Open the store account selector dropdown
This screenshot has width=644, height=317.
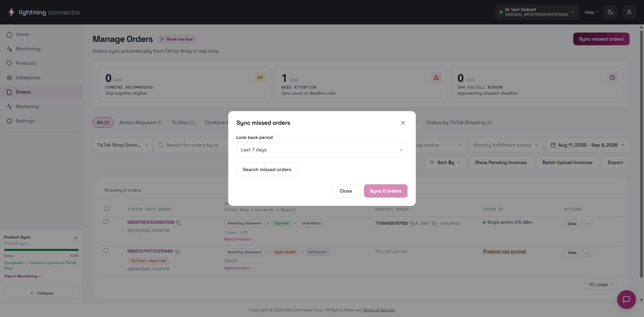537,12
